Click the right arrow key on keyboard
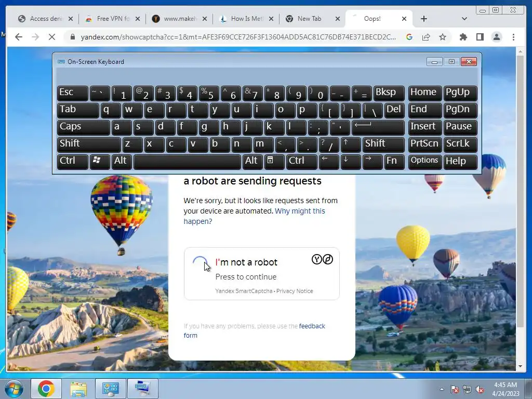The height and width of the screenshot is (399, 532). coord(372,162)
